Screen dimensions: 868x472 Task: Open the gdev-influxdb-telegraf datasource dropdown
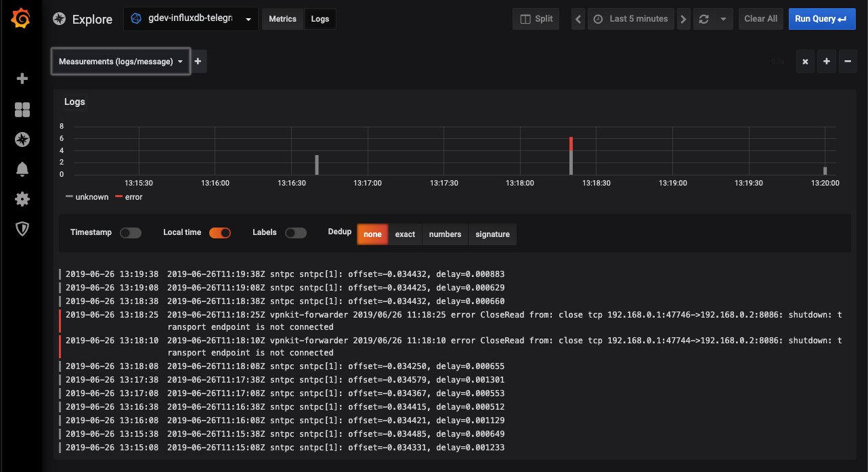190,19
